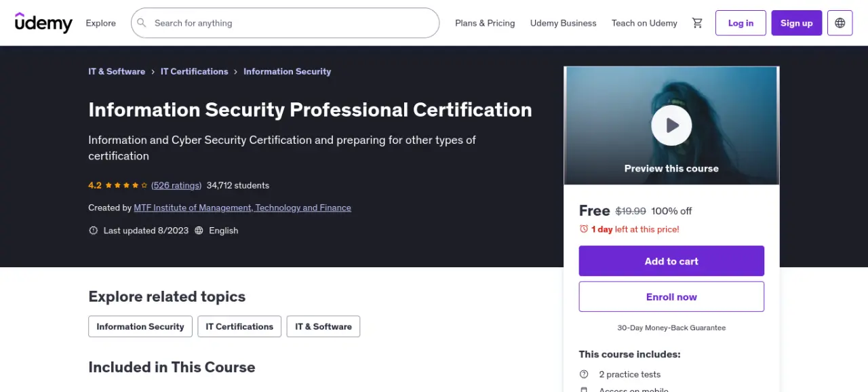Open MTF Institute of Management creator link
This screenshot has width=868, height=392.
pyautogui.click(x=243, y=208)
